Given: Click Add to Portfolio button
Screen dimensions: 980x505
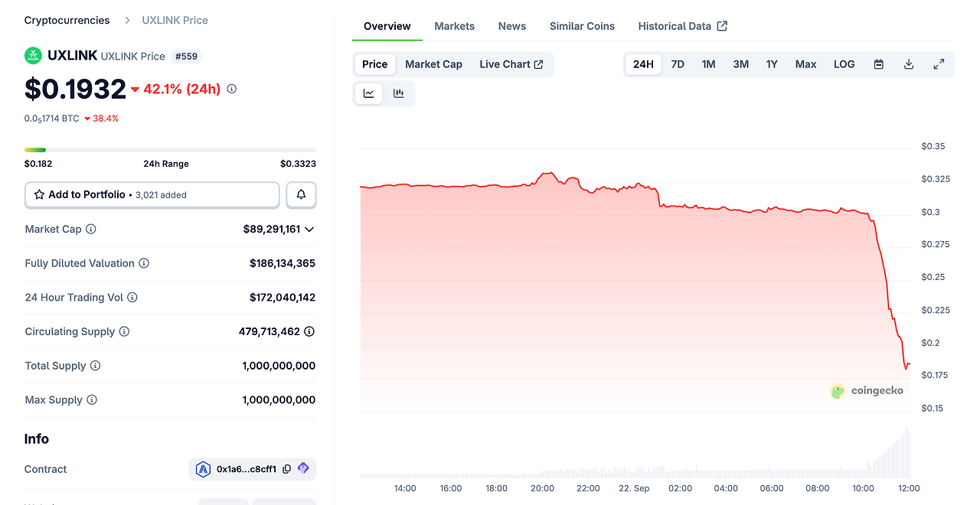Looking at the screenshot, I should click(x=152, y=195).
